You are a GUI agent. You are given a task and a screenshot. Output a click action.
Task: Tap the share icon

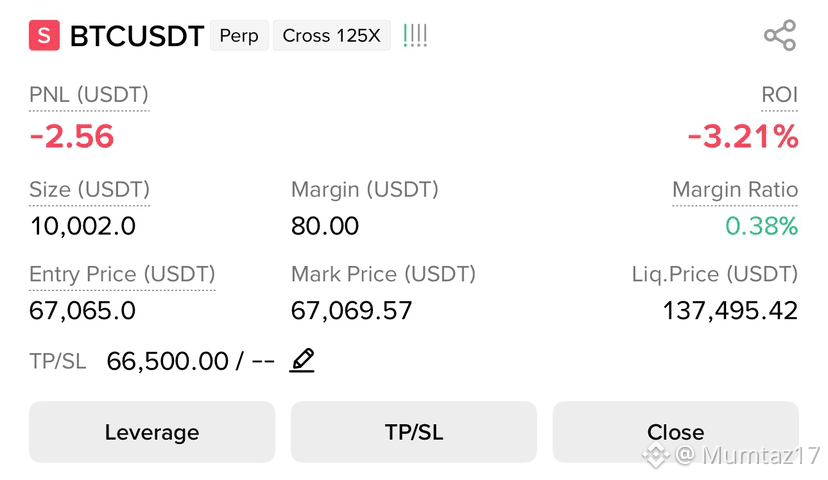coord(780,35)
